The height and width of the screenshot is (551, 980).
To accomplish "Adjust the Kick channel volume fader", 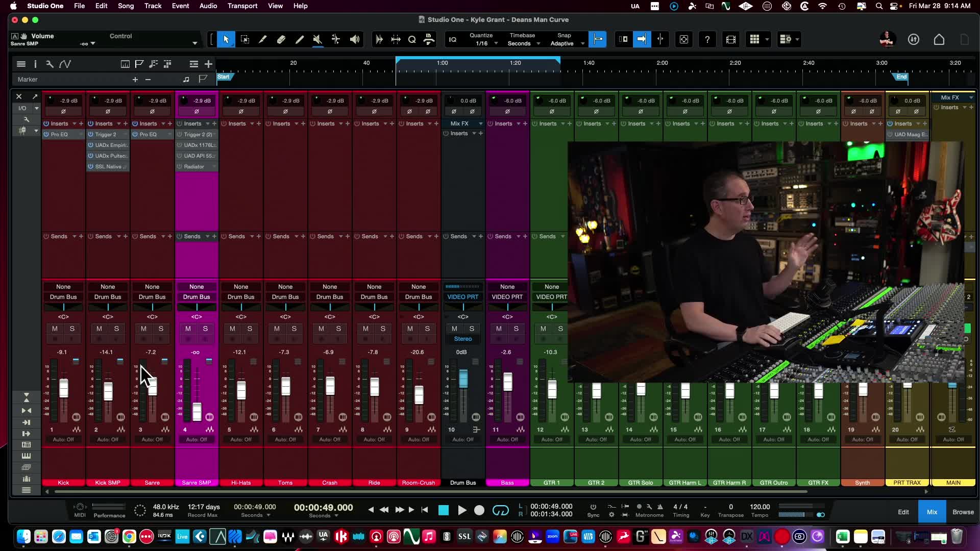I will tap(63, 389).
